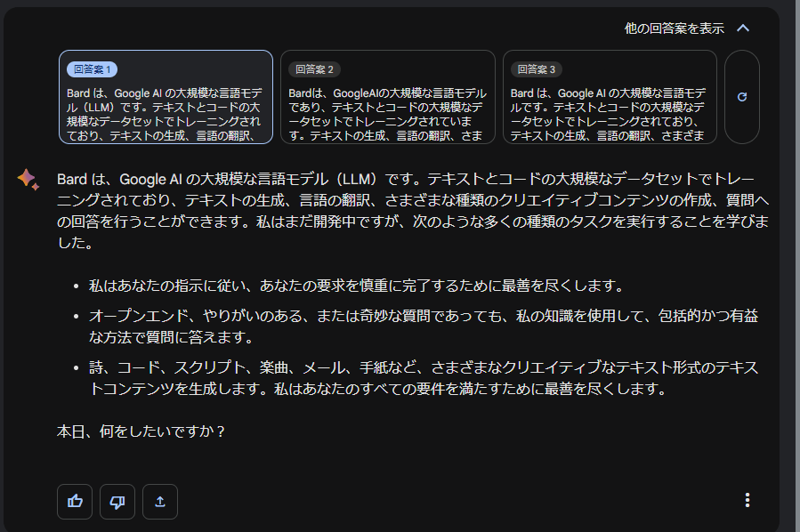
Task: Rate response with thumbs down
Action: click(x=117, y=502)
